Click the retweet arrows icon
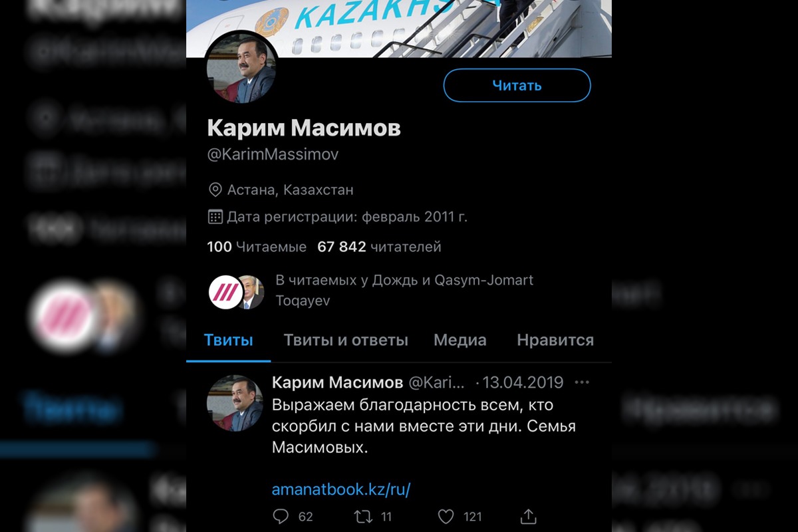Viewport: 798px width, 532px height. [363, 516]
